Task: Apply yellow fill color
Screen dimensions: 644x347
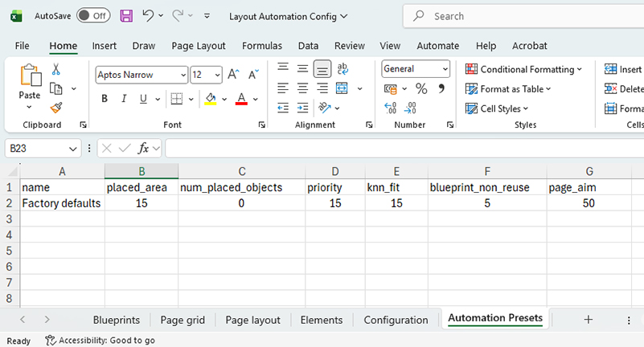Action: point(211,99)
